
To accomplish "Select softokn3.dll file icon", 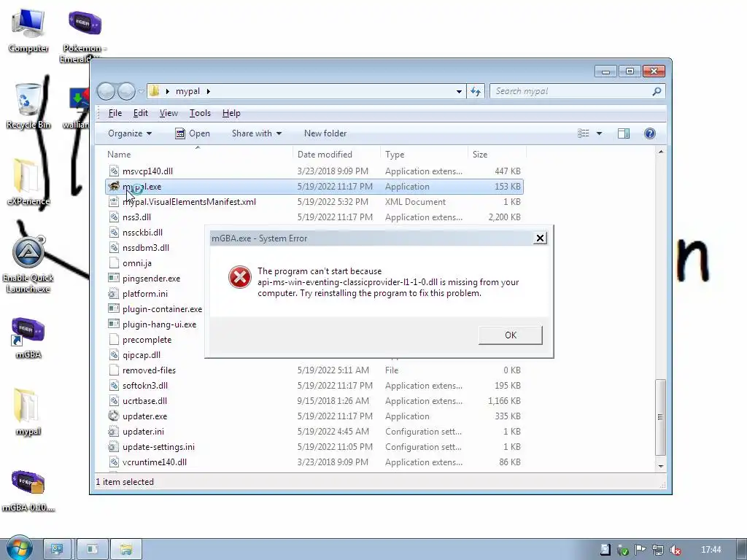I will [113, 386].
